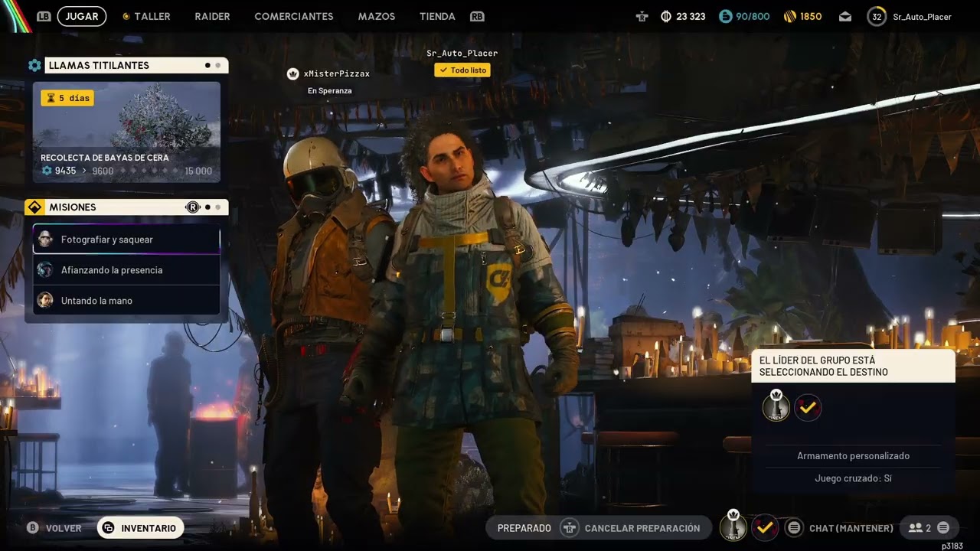Click the event progress dots bar

pos(149,171)
